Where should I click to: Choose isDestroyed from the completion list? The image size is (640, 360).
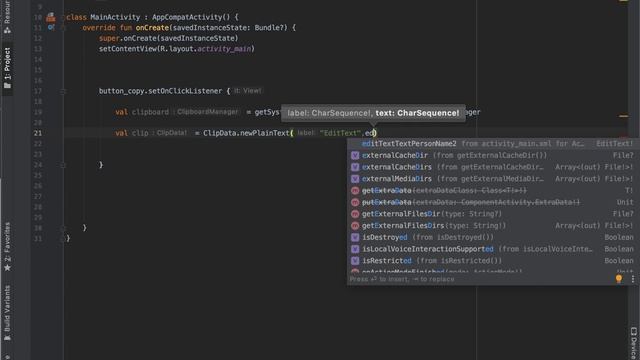(x=492, y=237)
